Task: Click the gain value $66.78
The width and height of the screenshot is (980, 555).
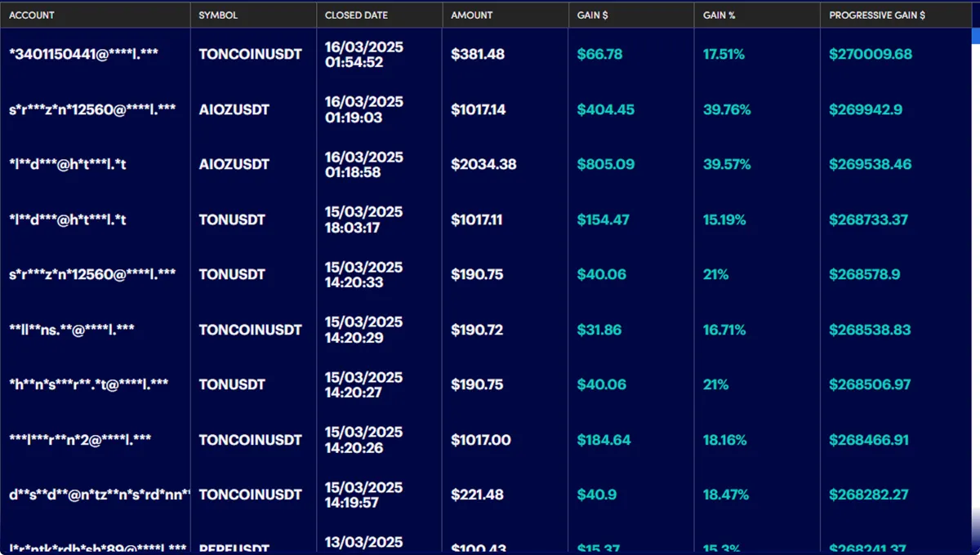Action: tap(599, 55)
